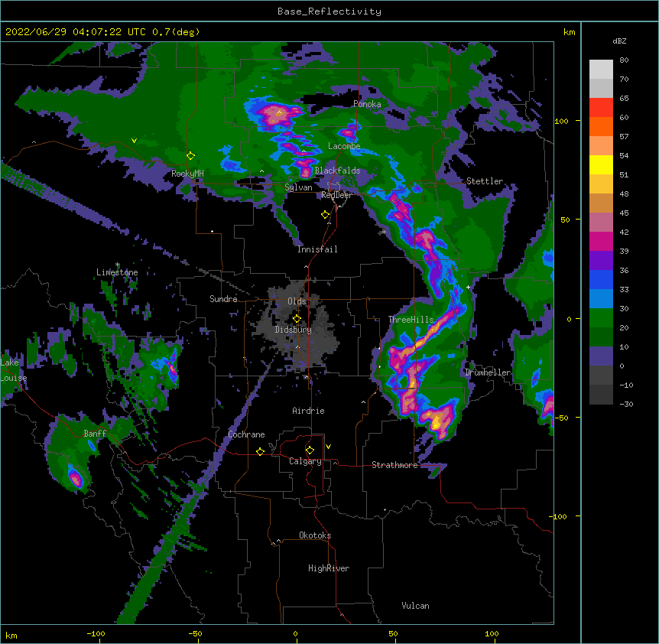Select the blue 36 dBZ legend swatch
659x644 pixels.
601,279
